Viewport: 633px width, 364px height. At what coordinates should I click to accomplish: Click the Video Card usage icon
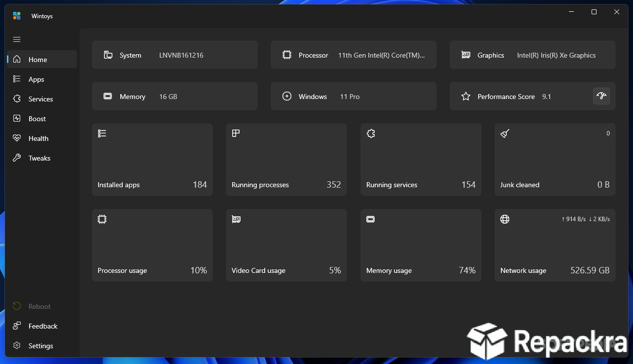click(236, 219)
